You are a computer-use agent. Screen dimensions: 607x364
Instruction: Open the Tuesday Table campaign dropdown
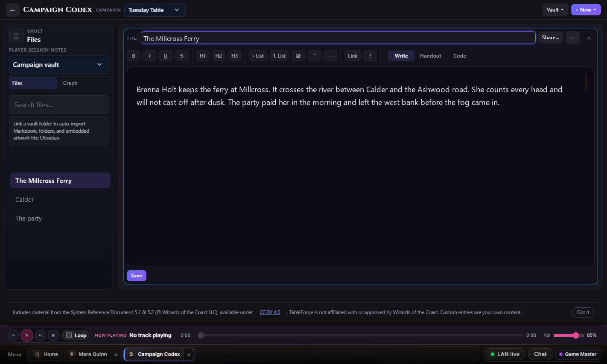155,10
